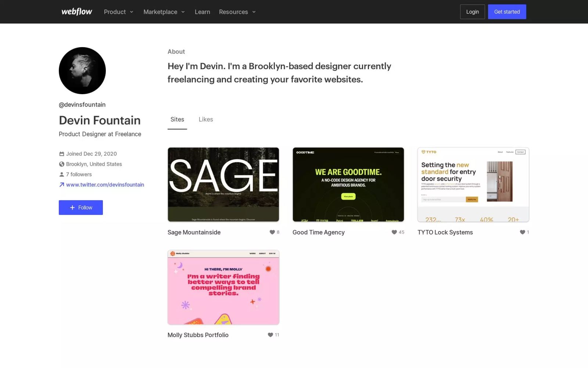
Task: Switch to the Likes tab
Action: pyautogui.click(x=206, y=120)
